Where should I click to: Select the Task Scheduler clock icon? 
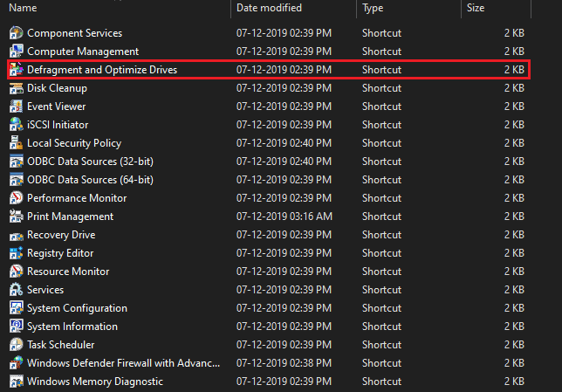click(16, 345)
